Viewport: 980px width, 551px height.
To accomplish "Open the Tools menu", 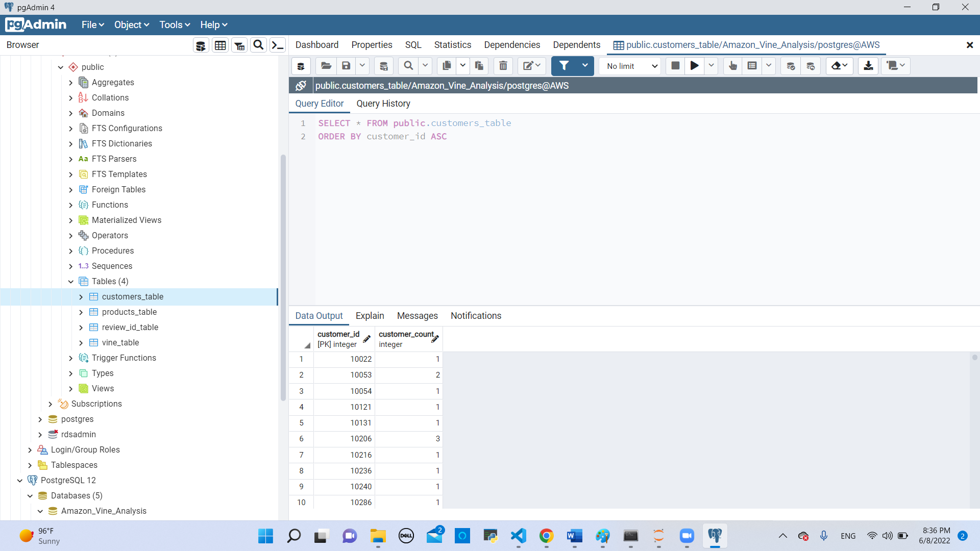I will [174, 24].
